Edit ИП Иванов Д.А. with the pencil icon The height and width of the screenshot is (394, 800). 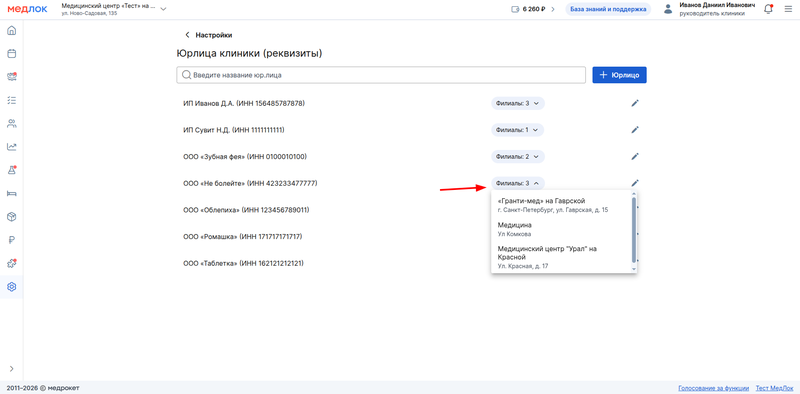tap(635, 103)
